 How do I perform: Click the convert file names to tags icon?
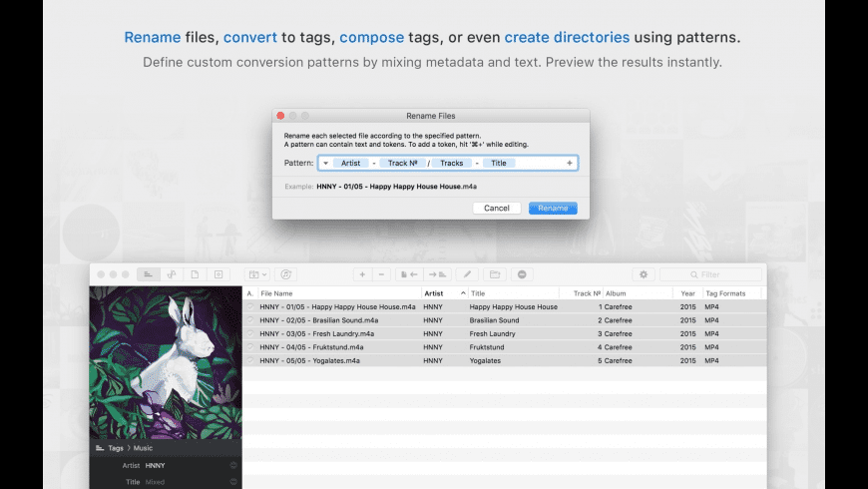click(409, 274)
